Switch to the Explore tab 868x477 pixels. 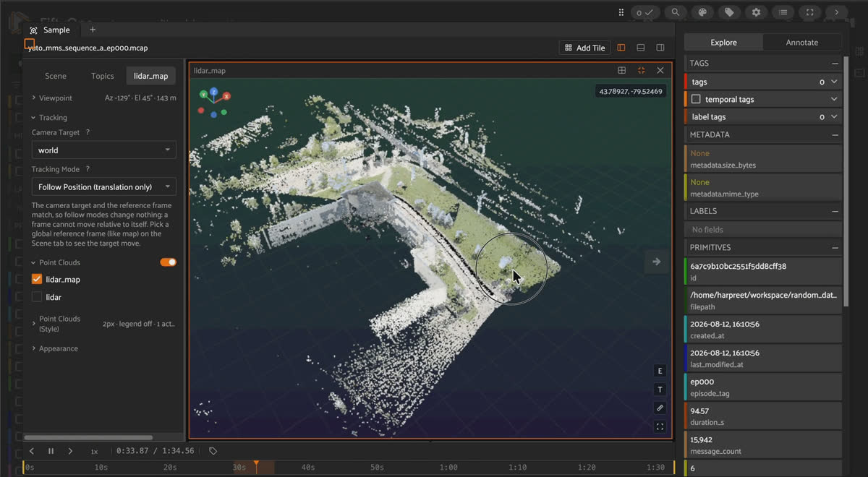(x=723, y=43)
